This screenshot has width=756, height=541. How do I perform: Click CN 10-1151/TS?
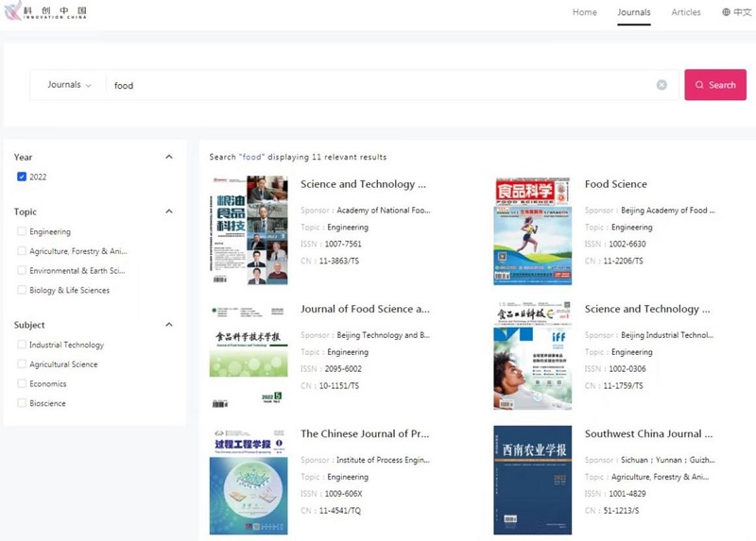pyautogui.click(x=339, y=385)
